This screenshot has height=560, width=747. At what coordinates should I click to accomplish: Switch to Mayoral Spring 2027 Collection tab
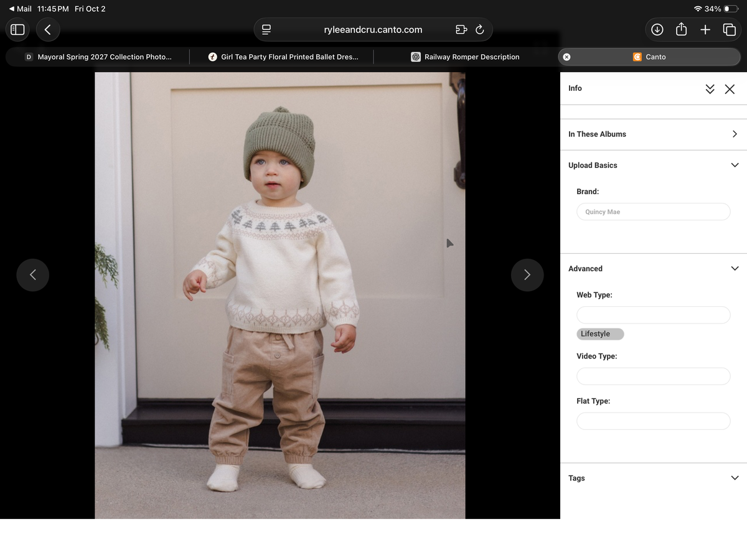[x=98, y=57]
